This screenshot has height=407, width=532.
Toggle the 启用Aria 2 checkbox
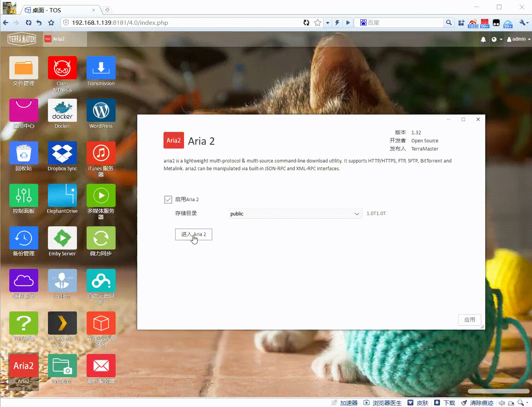pos(168,199)
